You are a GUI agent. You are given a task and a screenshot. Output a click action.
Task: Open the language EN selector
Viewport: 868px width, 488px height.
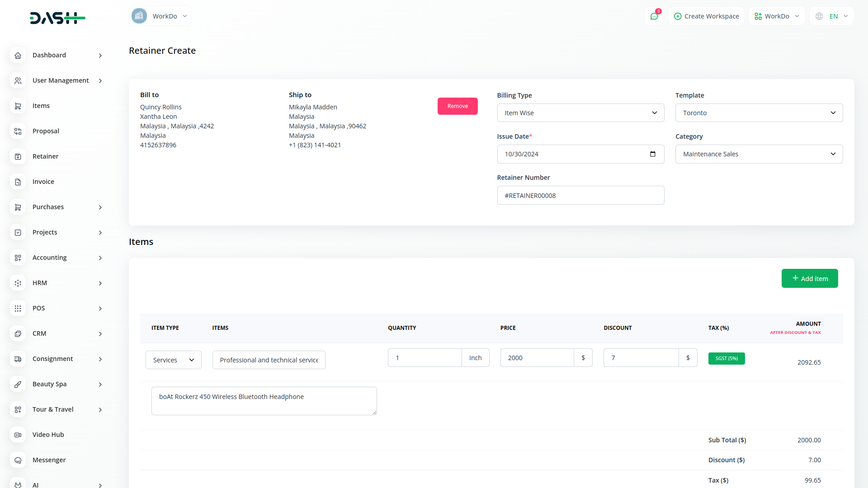(x=832, y=16)
